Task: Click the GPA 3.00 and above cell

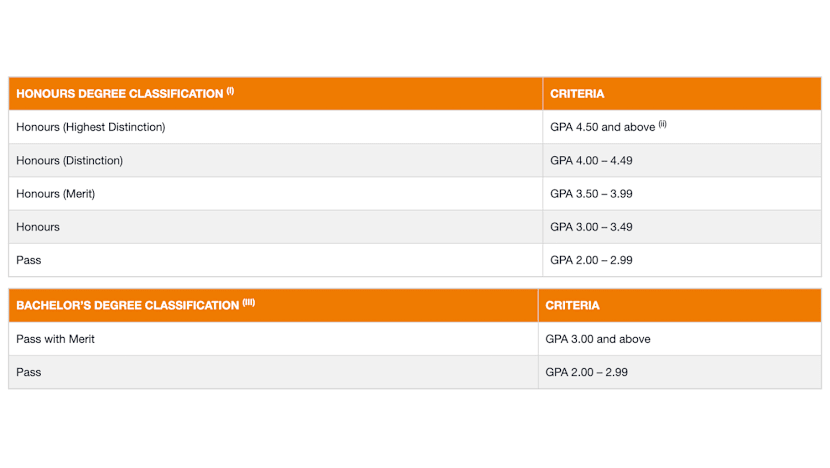Action: point(598,339)
